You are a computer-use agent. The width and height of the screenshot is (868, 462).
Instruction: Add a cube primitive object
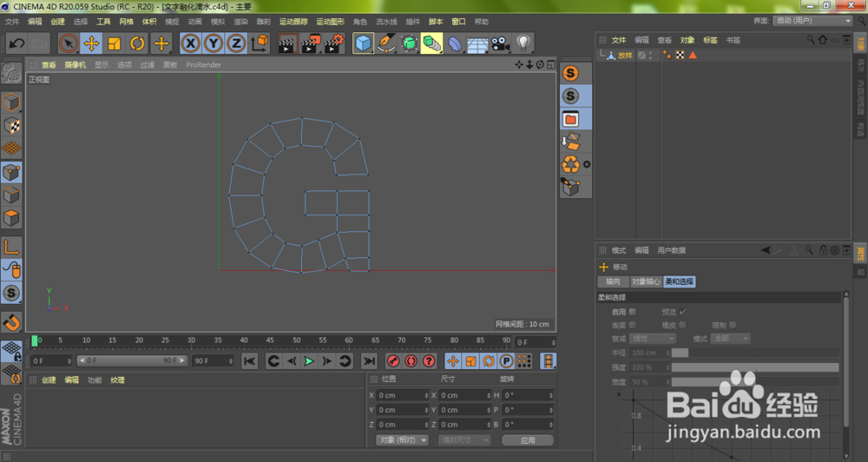pos(363,43)
